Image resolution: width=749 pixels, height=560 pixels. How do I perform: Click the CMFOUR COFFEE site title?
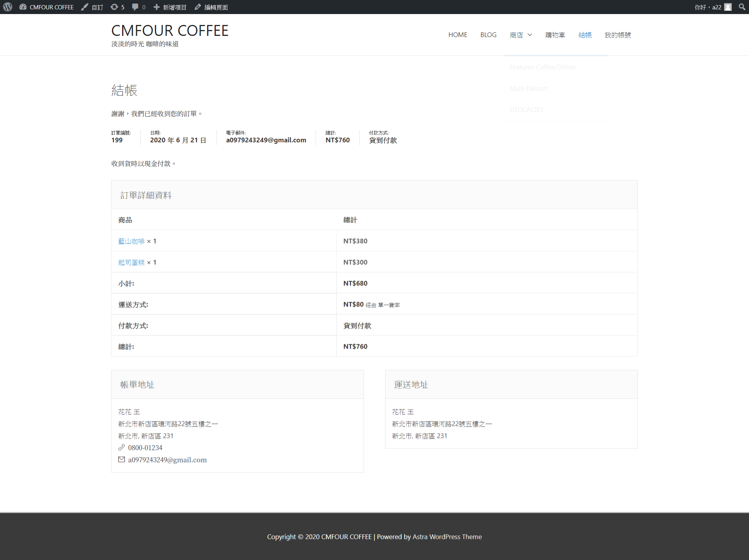pos(170,31)
